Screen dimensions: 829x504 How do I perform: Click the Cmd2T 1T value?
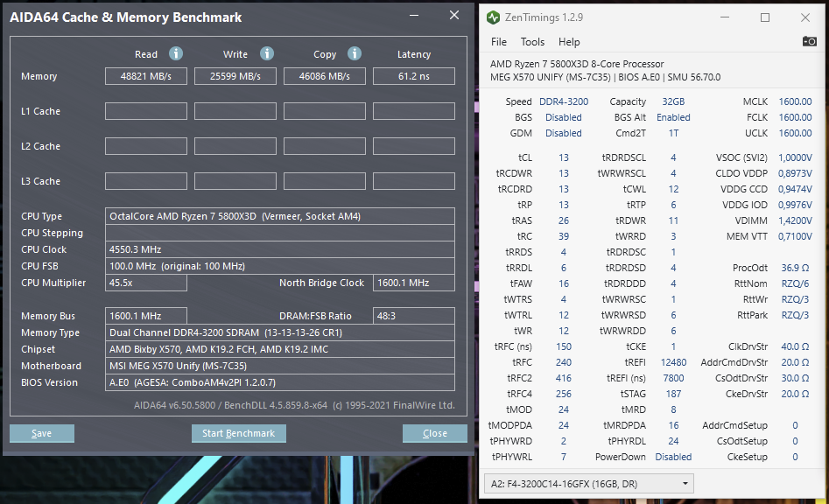(673, 133)
